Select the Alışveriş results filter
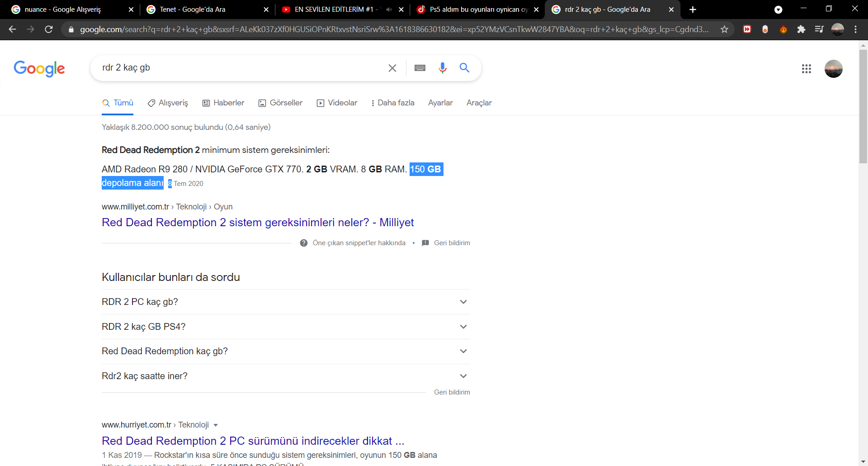868x466 pixels. 168,103
